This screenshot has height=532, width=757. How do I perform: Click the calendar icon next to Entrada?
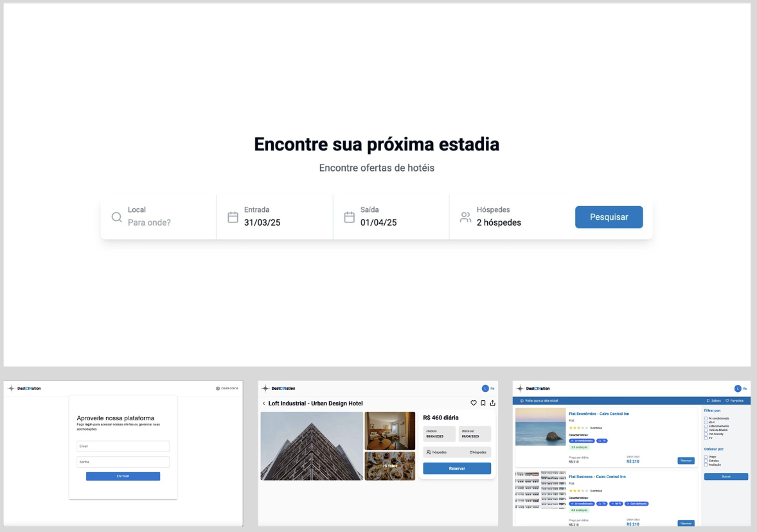(x=233, y=217)
